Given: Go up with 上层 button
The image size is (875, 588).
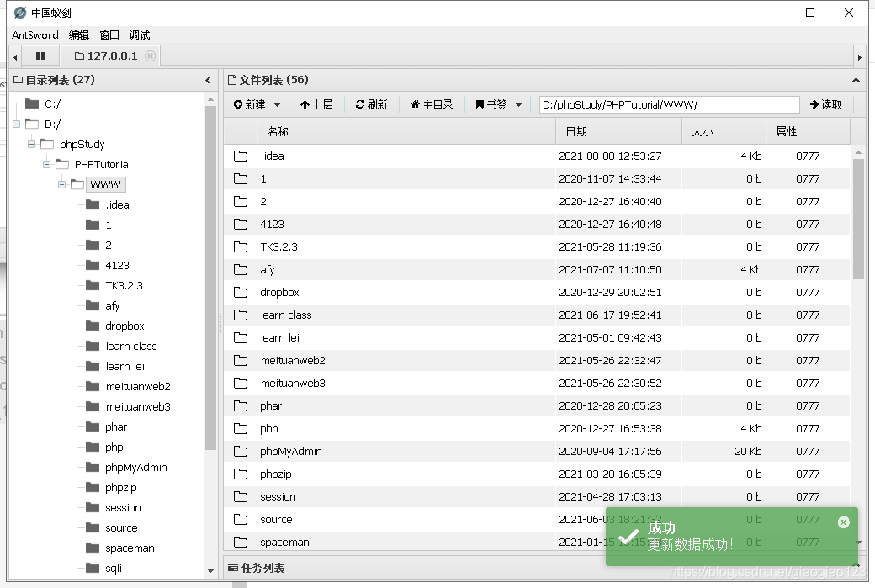Looking at the screenshot, I should pos(316,104).
